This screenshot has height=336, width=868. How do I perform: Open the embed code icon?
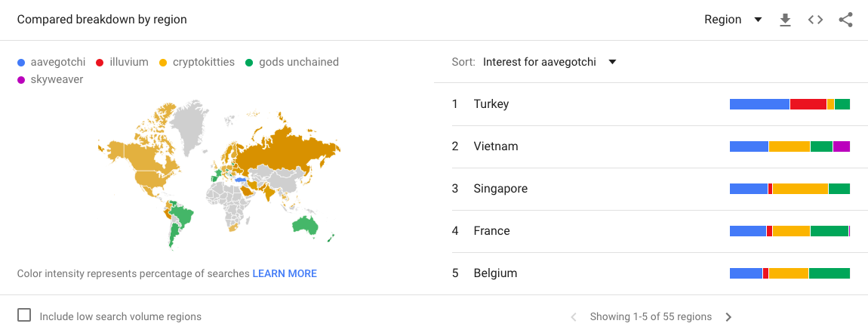(x=815, y=20)
